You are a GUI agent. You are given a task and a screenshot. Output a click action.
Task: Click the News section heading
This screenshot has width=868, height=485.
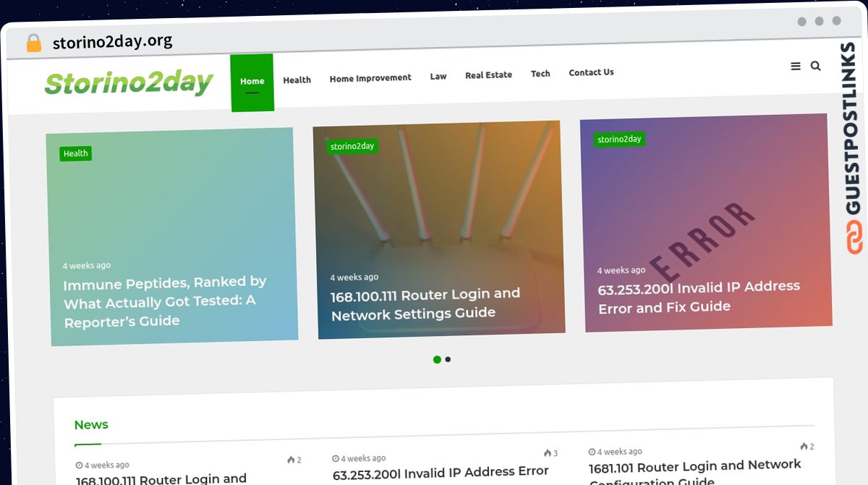[x=91, y=425]
